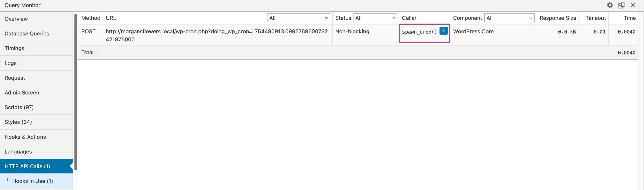This screenshot has height=190, width=644.
Task: Select the Request menu item
Action: coord(15,78)
